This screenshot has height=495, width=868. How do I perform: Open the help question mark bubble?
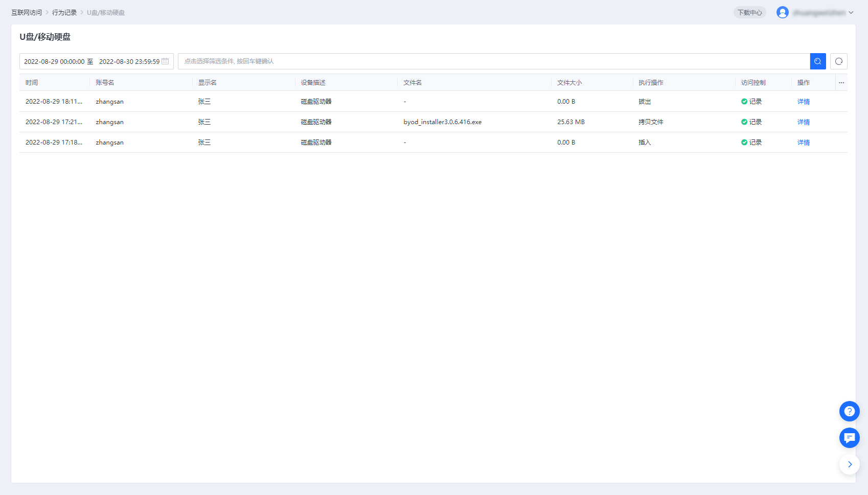pos(850,411)
